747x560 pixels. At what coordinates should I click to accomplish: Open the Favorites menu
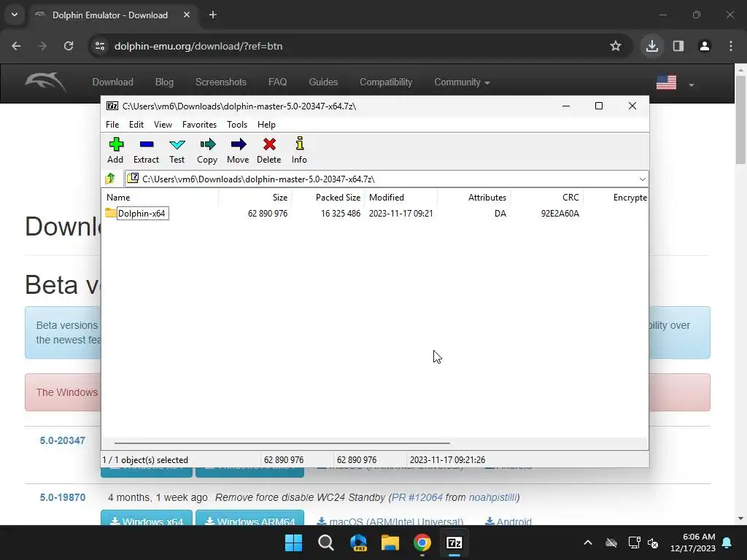(x=199, y=124)
